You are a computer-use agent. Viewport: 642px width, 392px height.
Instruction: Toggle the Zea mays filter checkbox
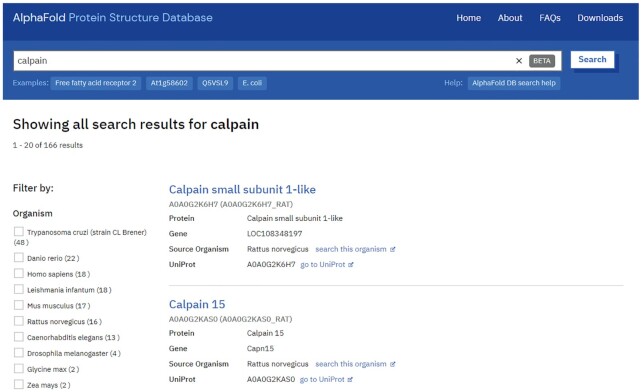pos(19,384)
